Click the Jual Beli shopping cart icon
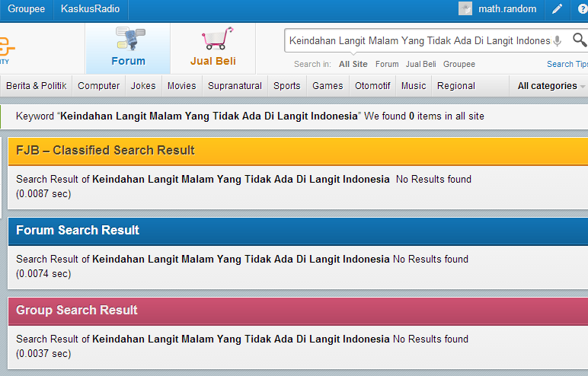The width and height of the screenshot is (588, 376). click(x=218, y=38)
